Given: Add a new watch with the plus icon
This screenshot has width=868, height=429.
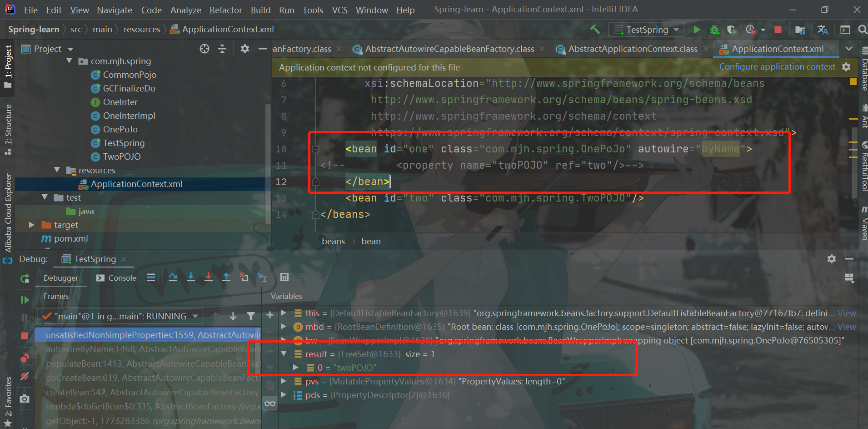Looking at the screenshot, I should click(x=270, y=315).
